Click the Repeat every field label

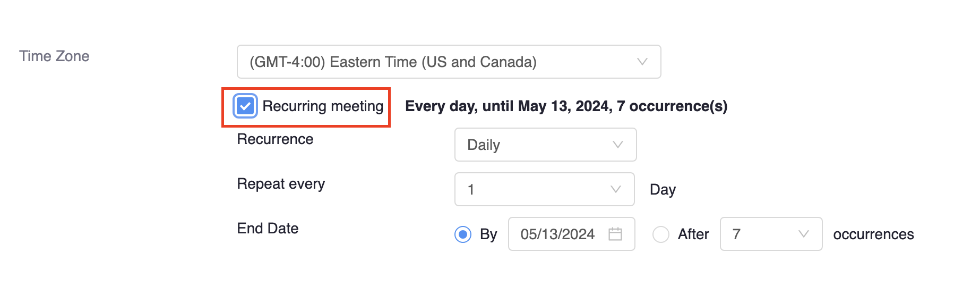coord(281,184)
